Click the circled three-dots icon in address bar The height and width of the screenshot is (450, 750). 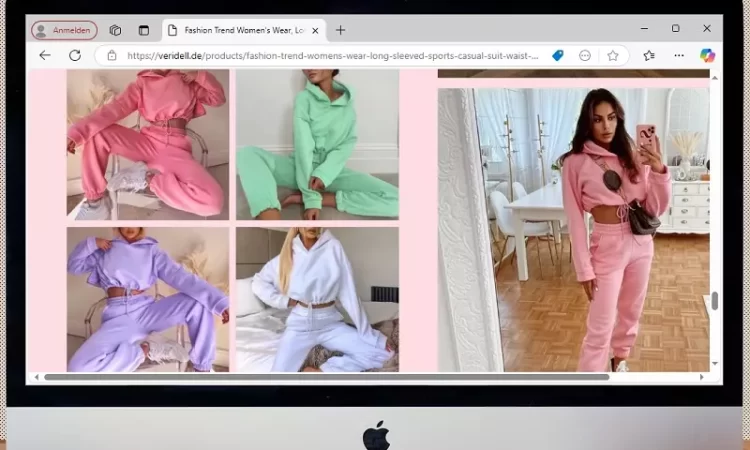click(585, 55)
